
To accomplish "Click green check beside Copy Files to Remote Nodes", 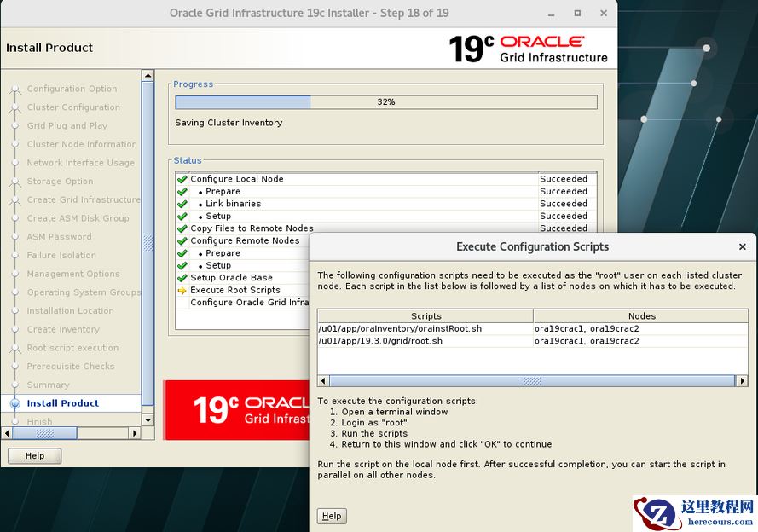I will click(x=182, y=228).
